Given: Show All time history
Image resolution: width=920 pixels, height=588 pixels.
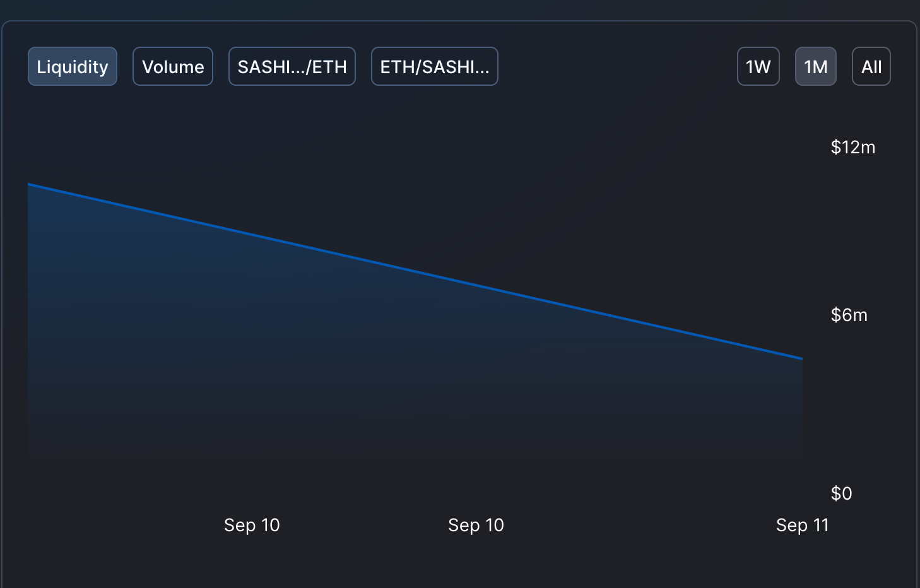Looking at the screenshot, I should [871, 66].
